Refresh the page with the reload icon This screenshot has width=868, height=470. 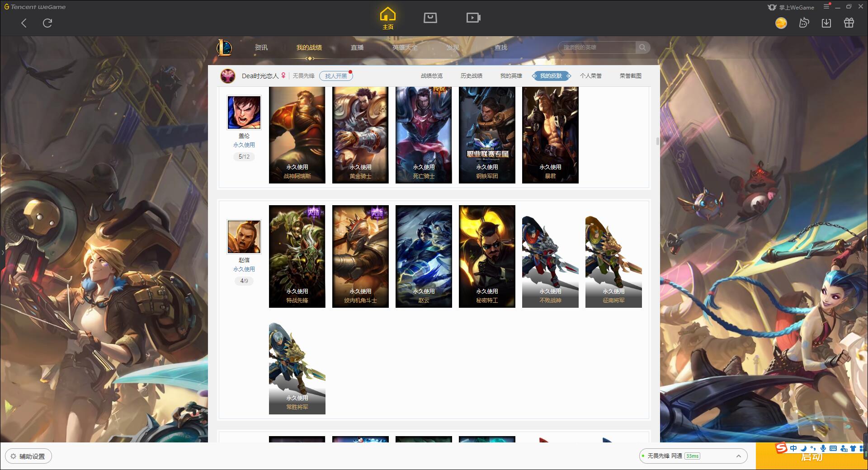click(x=47, y=23)
